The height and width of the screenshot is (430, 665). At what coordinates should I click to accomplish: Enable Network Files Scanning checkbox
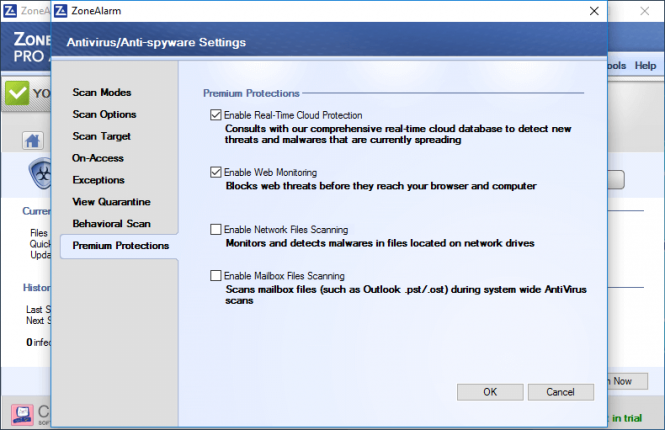[216, 229]
